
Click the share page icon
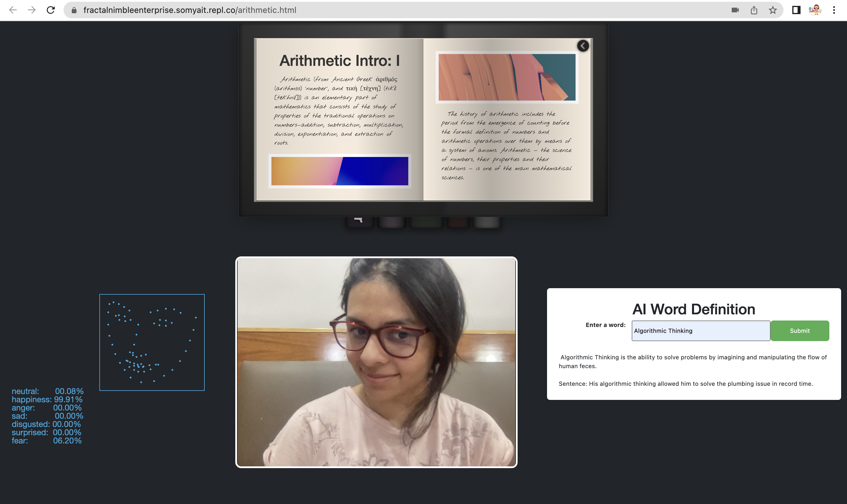pos(754,10)
